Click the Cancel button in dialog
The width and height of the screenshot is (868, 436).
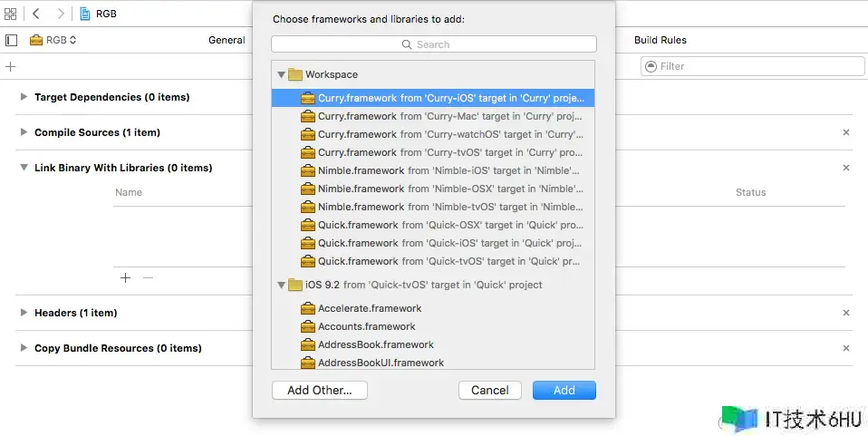pyautogui.click(x=490, y=390)
